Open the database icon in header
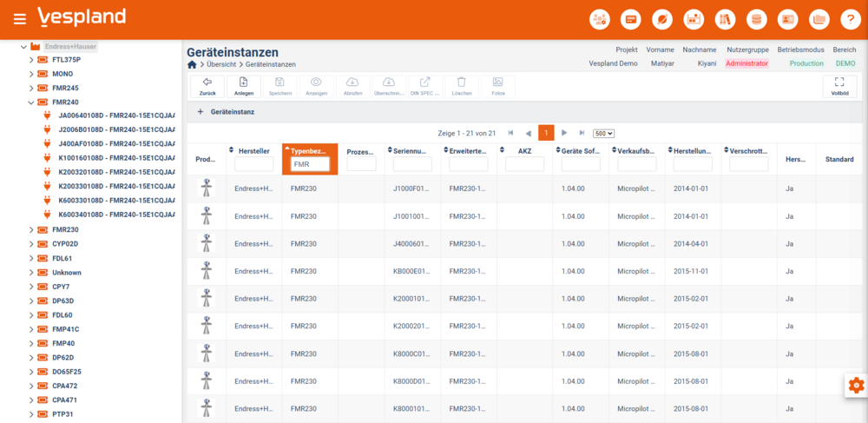The height and width of the screenshot is (423, 868). (x=756, y=19)
